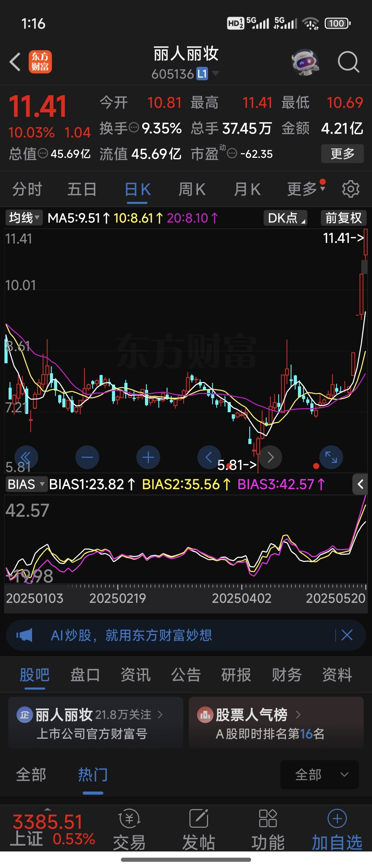Open the search magnifier icon
This screenshot has height=868, width=372.
click(x=349, y=62)
